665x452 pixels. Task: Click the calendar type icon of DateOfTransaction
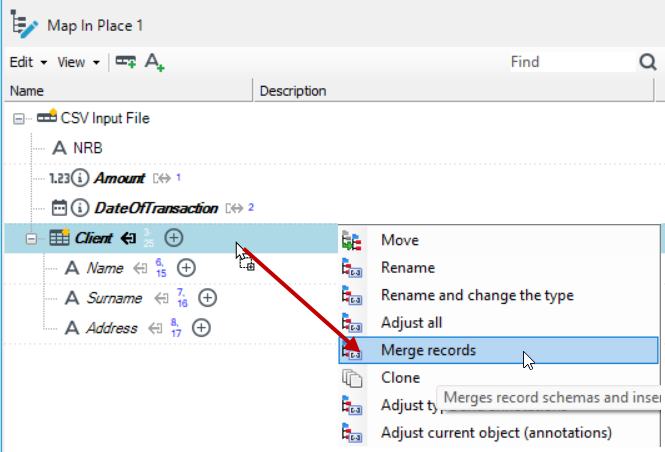pyautogui.click(x=59, y=208)
